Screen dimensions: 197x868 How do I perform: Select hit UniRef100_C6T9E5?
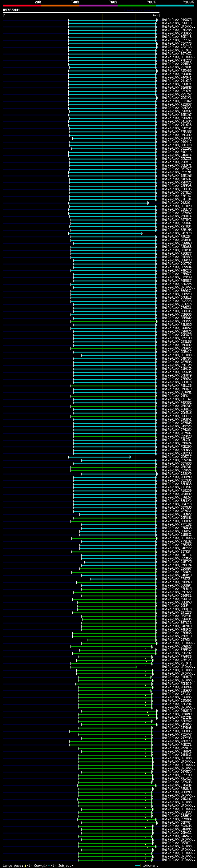click(177, 50)
